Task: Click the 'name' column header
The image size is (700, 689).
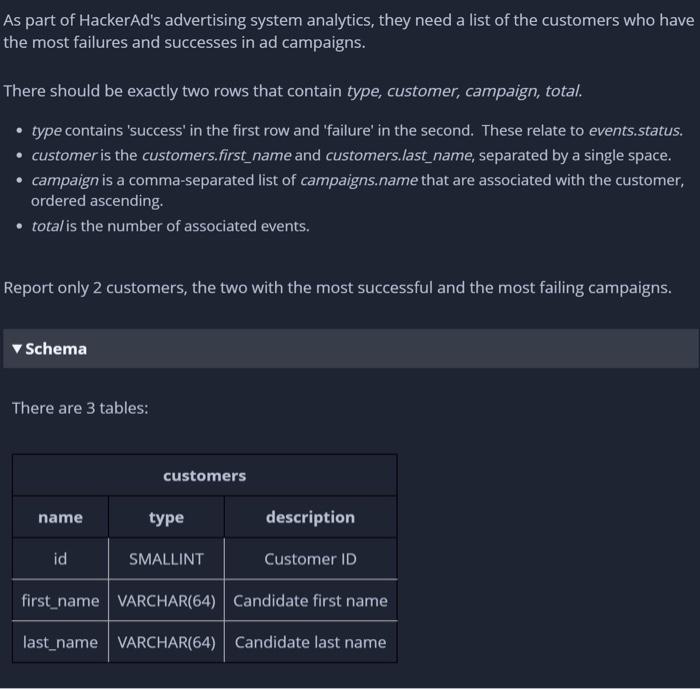Action: click(x=60, y=517)
